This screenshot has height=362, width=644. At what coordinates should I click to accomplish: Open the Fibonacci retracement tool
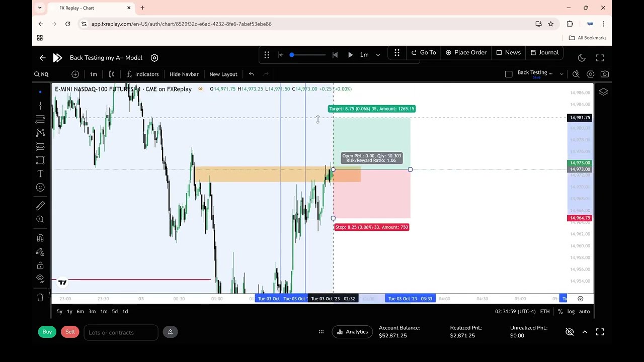40,119
